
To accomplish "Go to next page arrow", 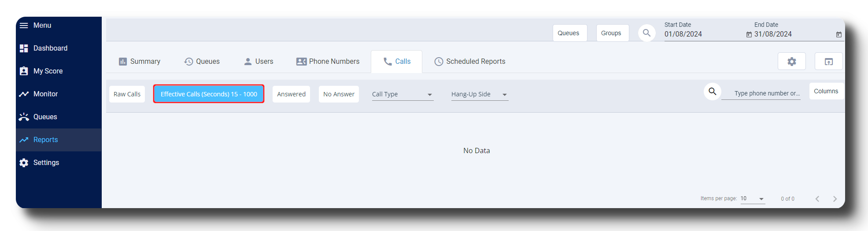I will click(835, 199).
